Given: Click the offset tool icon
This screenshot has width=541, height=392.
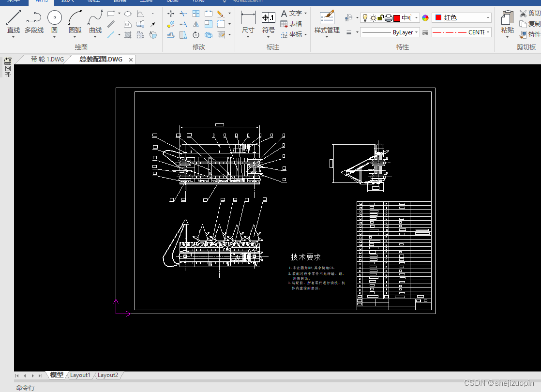Looking at the screenshot, I should click(170, 35).
